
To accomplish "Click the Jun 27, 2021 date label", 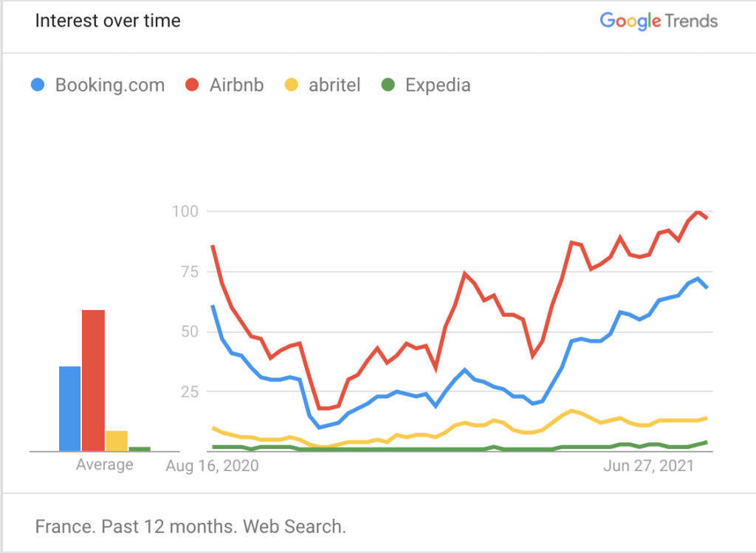I will (648, 466).
